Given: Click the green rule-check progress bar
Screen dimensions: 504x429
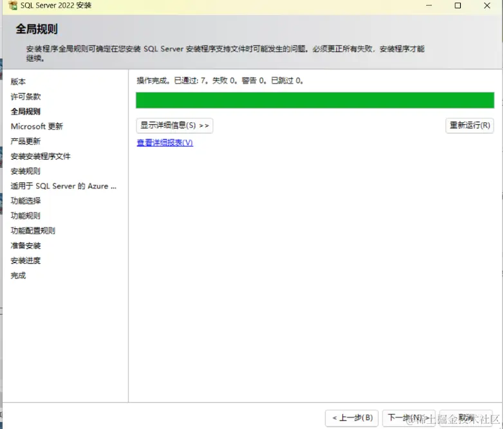Looking at the screenshot, I should [x=315, y=100].
